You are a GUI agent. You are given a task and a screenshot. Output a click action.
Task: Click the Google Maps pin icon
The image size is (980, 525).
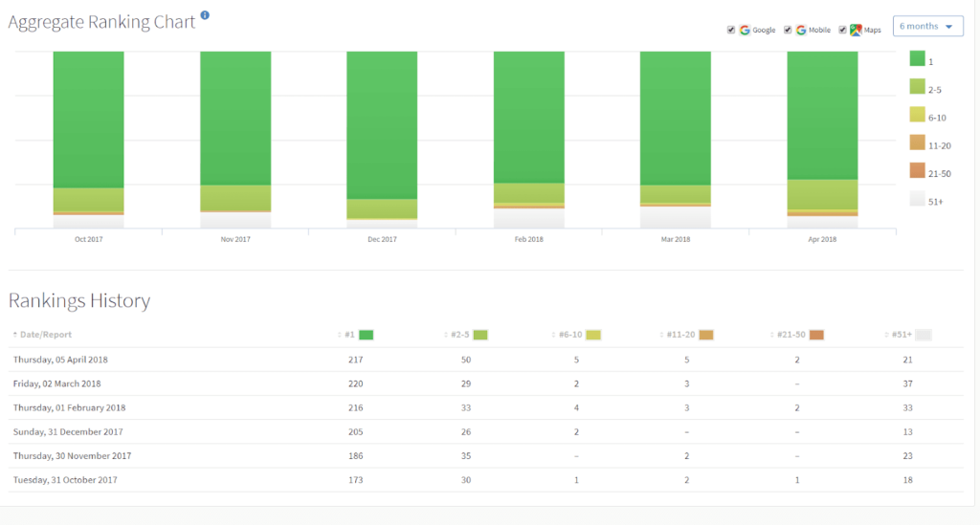[x=856, y=30]
